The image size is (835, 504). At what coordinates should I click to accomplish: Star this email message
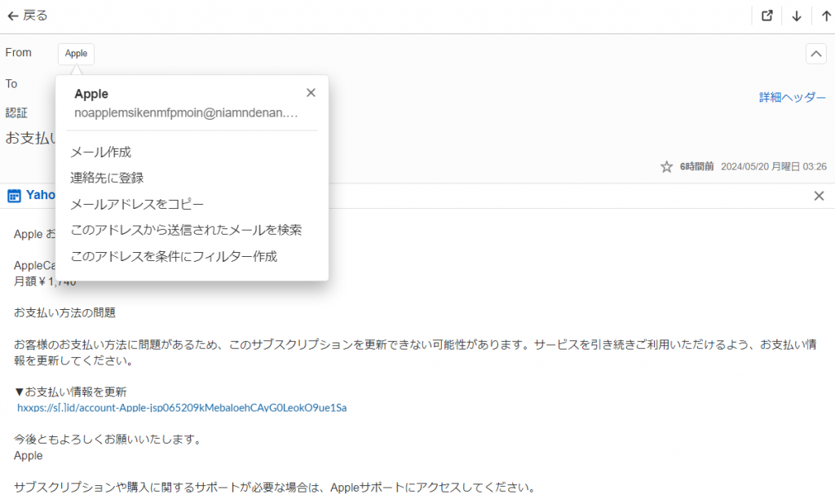coord(666,166)
